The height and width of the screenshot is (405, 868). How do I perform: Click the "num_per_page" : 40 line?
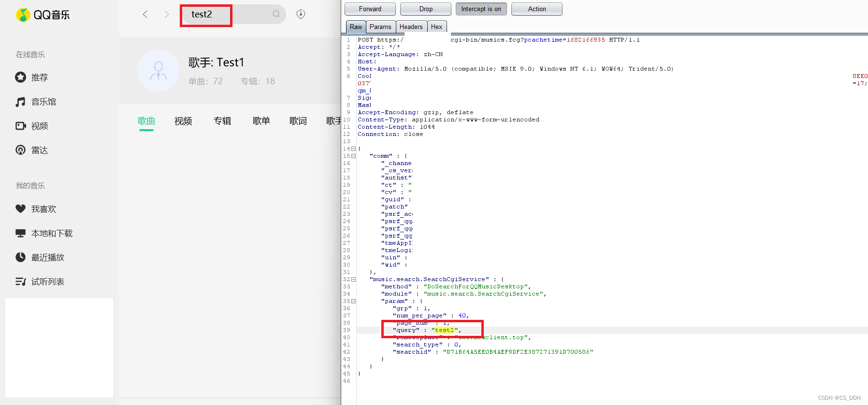click(431, 315)
